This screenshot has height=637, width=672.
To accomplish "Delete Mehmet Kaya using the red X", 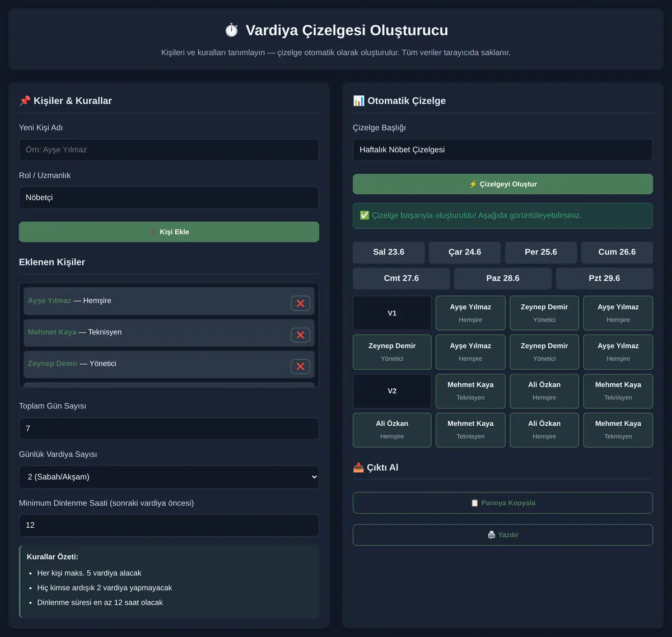I will [300, 334].
